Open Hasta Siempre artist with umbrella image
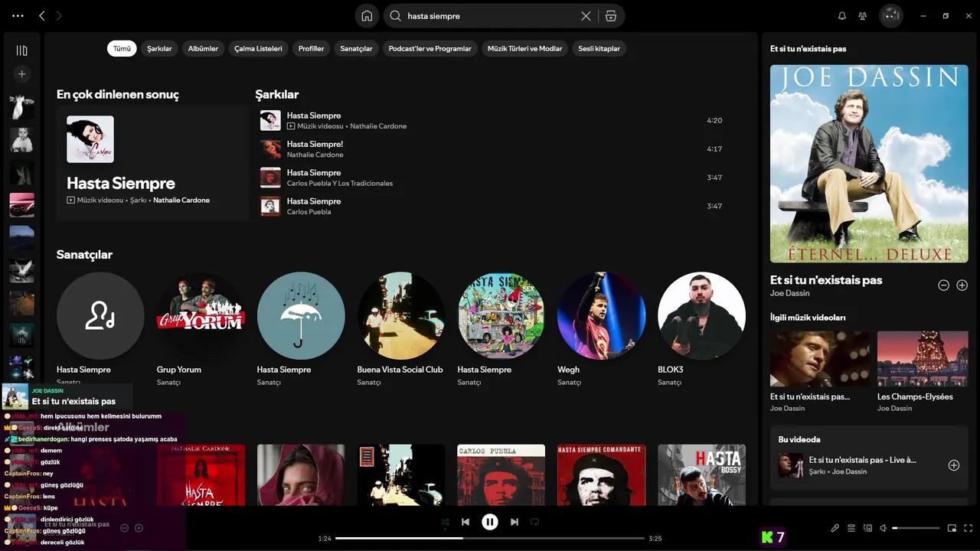The height and width of the screenshot is (551, 980). 300,329
